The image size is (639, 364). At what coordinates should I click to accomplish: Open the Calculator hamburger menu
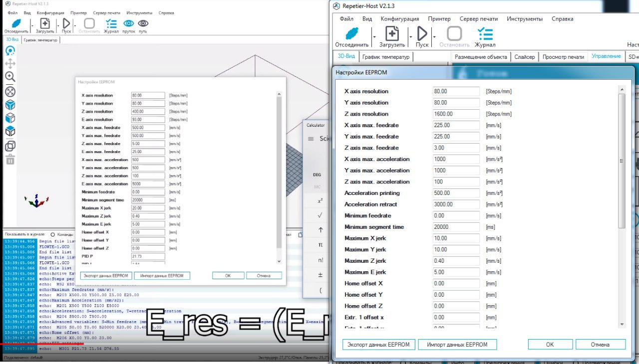click(x=311, y=139)
